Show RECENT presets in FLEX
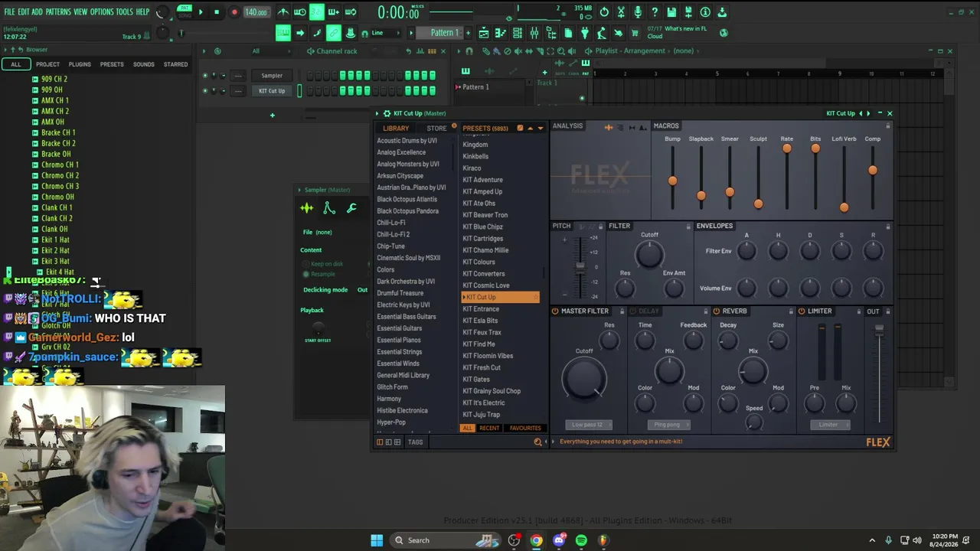980x551 pixels. pos(489,429)
